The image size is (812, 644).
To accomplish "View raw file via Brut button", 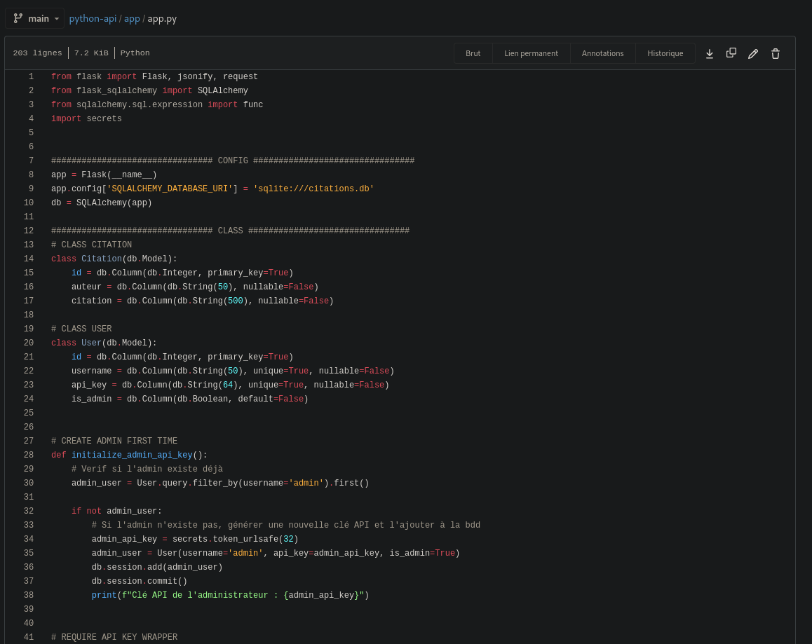I will pyautogui.click(x=473, y=53).
